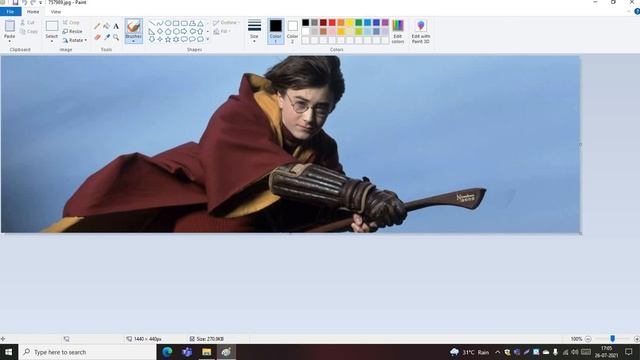
Task: Click the weather 31°C Rain widget
Action: pyautogui.click(x=469, y=352)
